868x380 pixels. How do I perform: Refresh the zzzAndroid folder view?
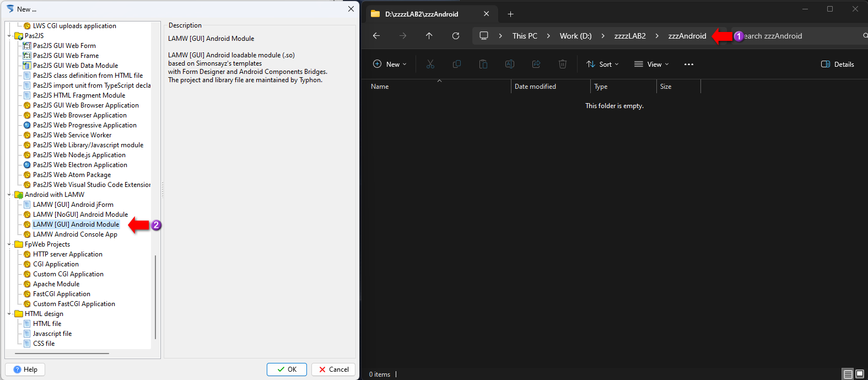pos(456,36)
